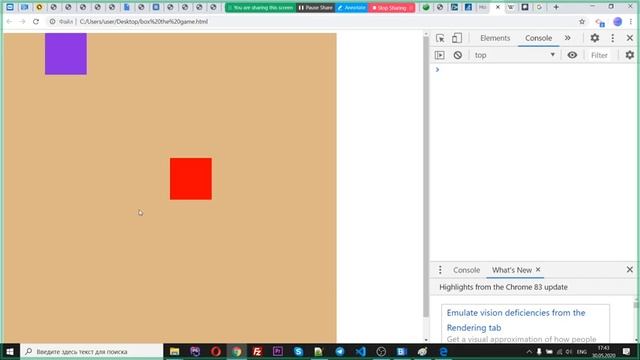Open console settings gear
The height and width of the screenshot is (360, 640).
630,55
